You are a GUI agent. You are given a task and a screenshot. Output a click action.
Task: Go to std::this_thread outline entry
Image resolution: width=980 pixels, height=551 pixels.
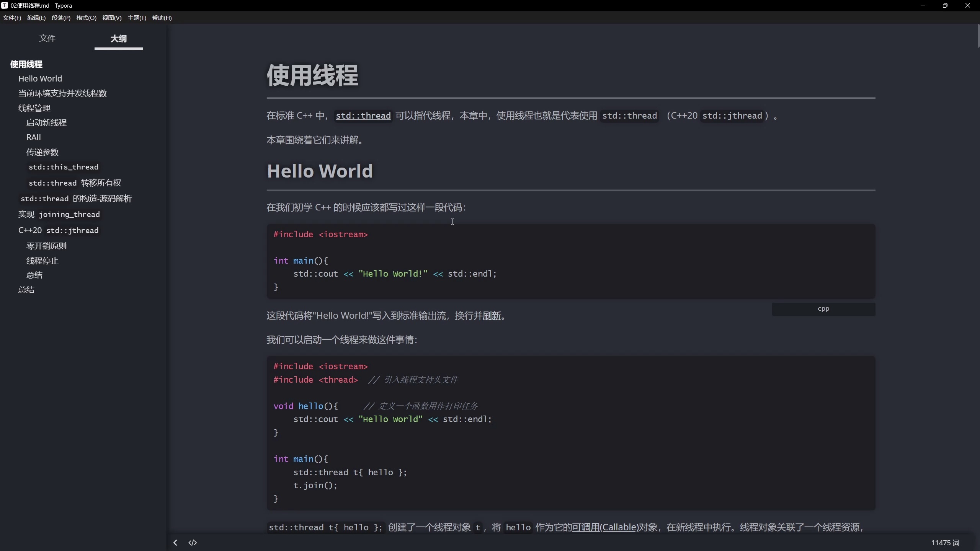[64, 167]
